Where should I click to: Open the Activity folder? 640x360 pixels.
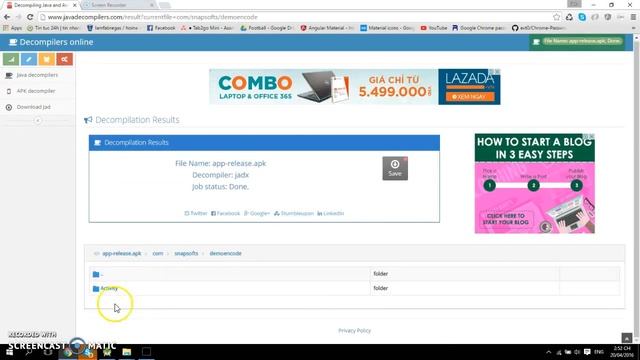point(109,288)
